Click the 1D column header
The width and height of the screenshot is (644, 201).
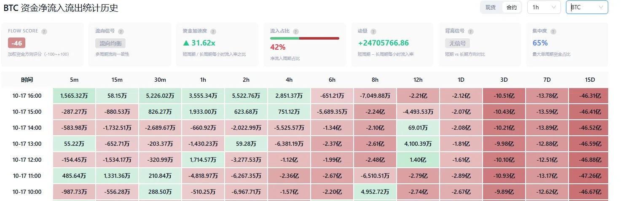click(x=461, y=80)
